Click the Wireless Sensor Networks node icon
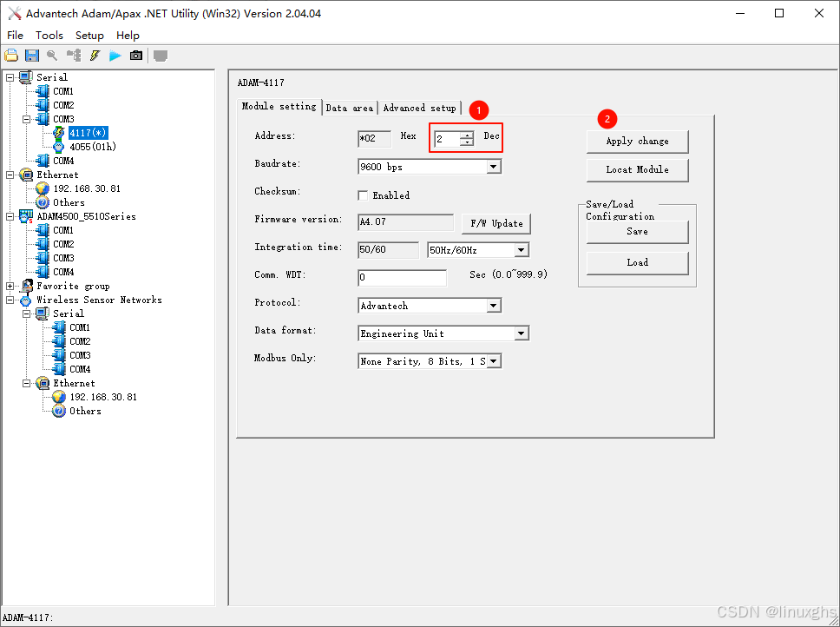 tap(26, 300)
